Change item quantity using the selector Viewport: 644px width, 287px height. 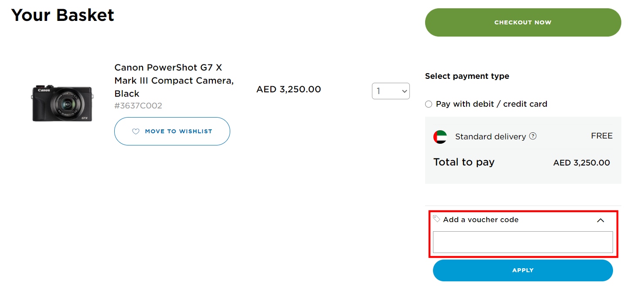[391, 91]
